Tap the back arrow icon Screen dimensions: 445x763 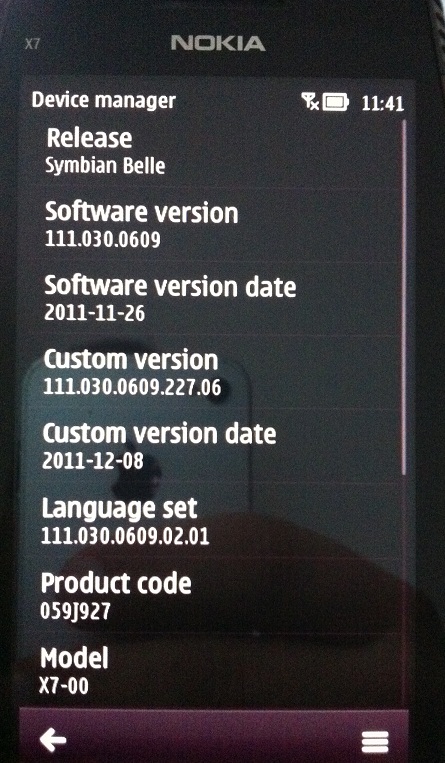53,741
